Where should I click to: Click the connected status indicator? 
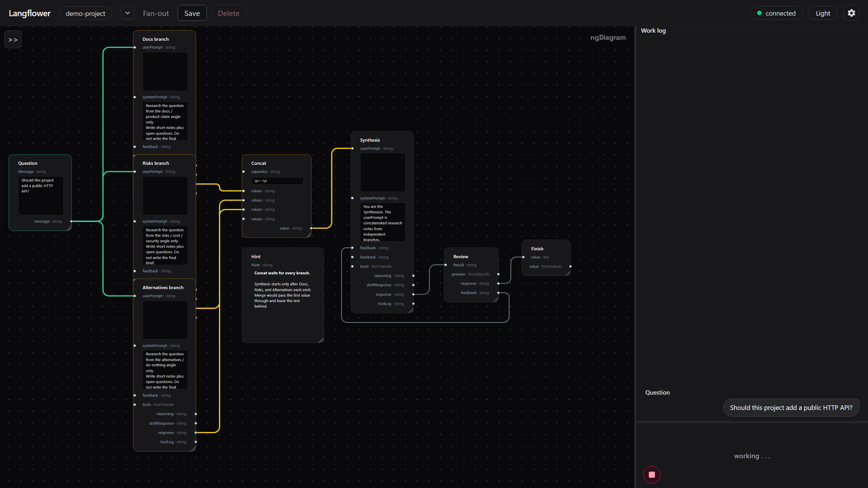coord(776,13)
